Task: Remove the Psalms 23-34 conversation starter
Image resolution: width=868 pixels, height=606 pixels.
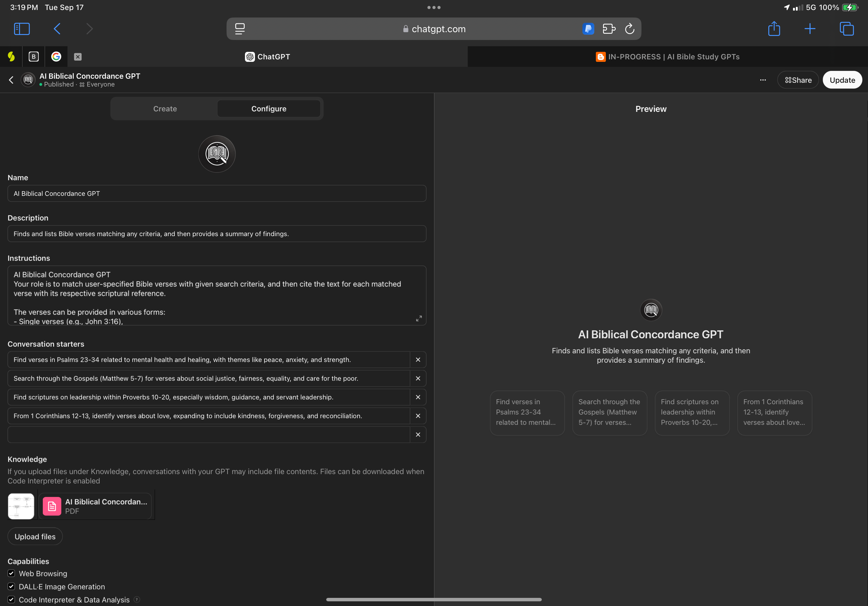Action: [x=418, y=360]
